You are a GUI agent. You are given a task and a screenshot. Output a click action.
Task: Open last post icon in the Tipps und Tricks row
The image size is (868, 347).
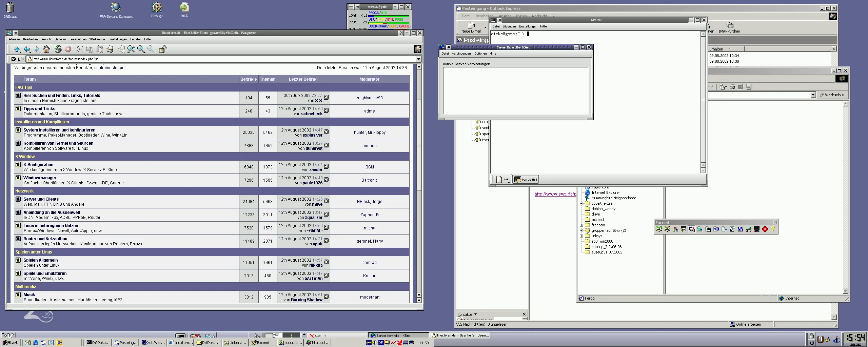(326, 110)
